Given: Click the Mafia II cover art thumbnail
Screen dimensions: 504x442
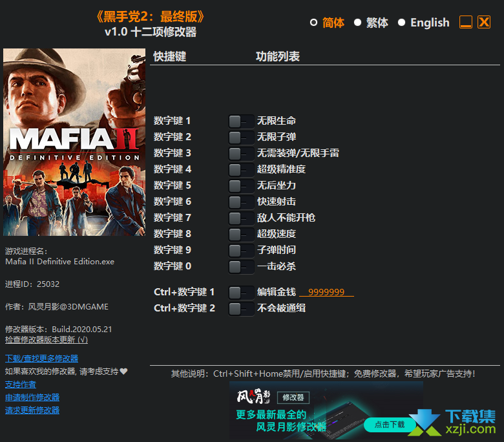Looking at the screenshot, I should tap(74, 142).
